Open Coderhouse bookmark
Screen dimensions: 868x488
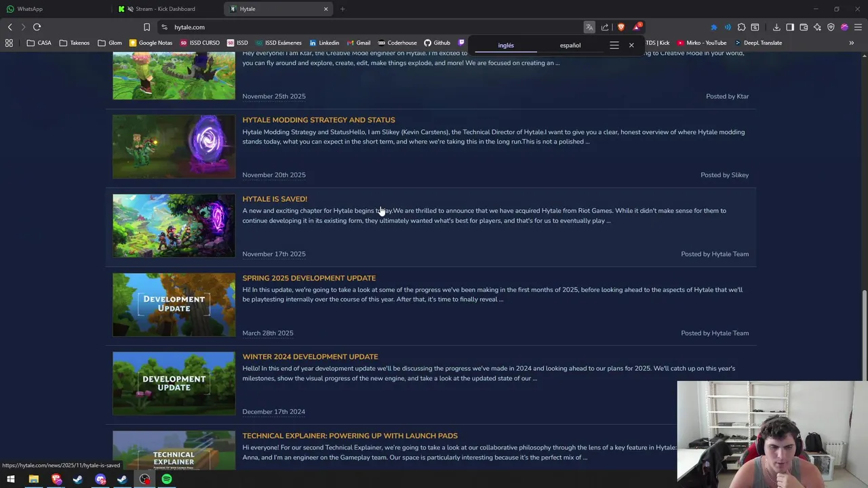(397, 43)
